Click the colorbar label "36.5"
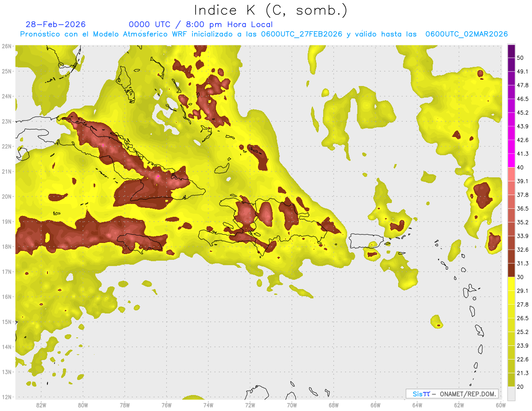 click(523, 209)
